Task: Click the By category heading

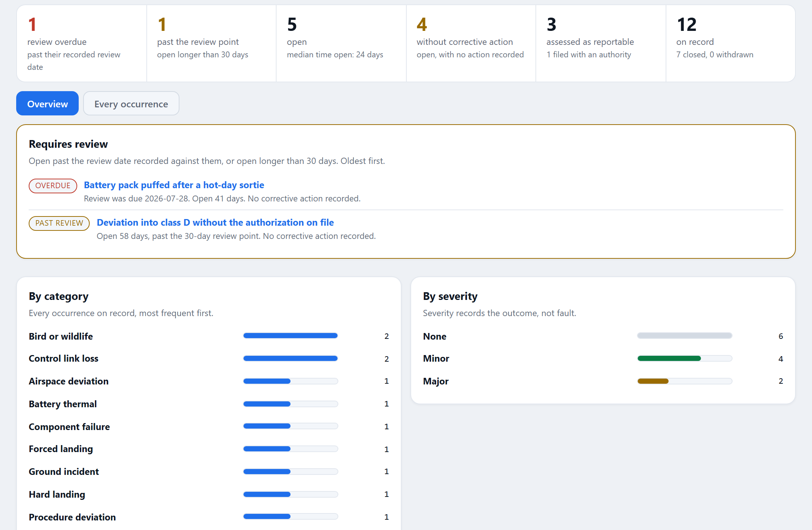Action: click(x=59, y=296)
